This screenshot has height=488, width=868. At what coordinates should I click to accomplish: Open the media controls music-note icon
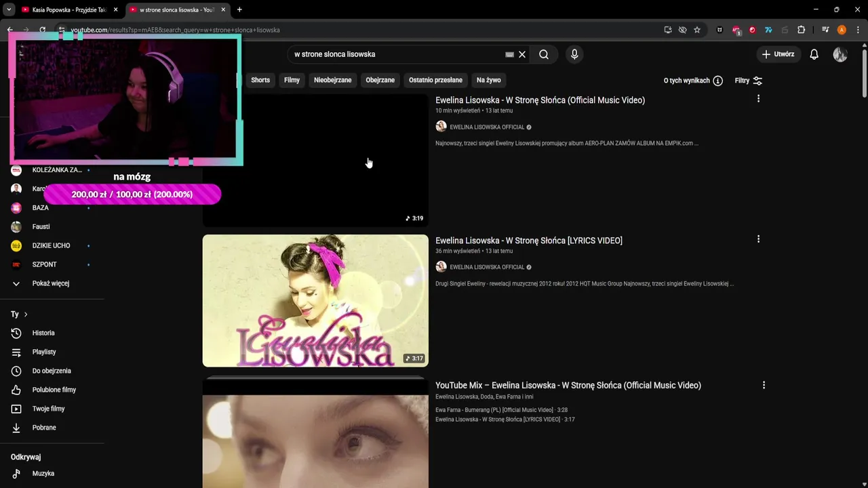pos(825,30)
